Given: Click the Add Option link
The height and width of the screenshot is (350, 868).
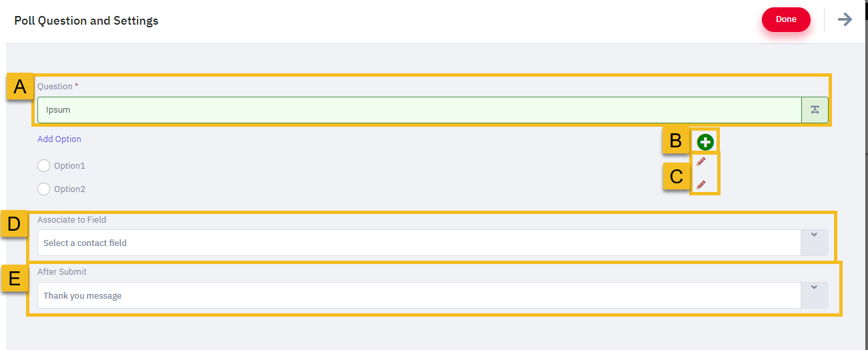Looking at the screenshot, I should click(59, 139).
